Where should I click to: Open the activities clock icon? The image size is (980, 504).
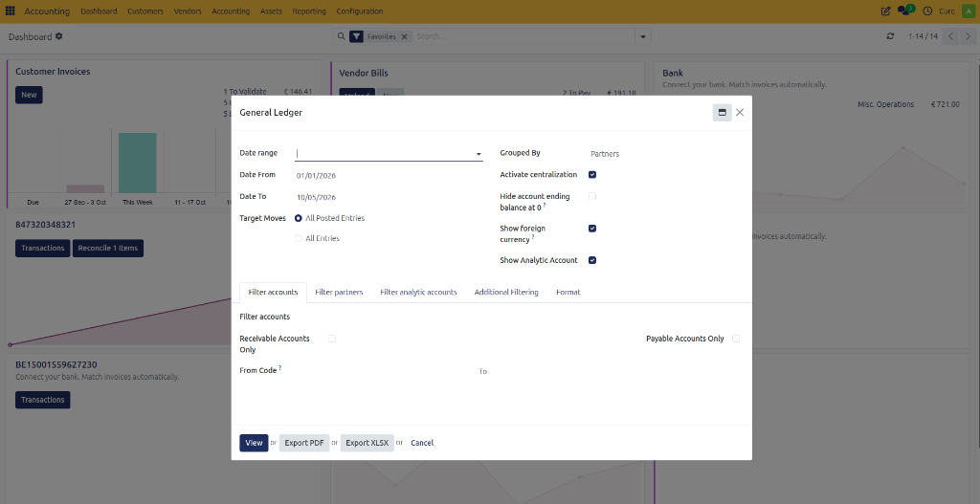[x=927, y=11]
